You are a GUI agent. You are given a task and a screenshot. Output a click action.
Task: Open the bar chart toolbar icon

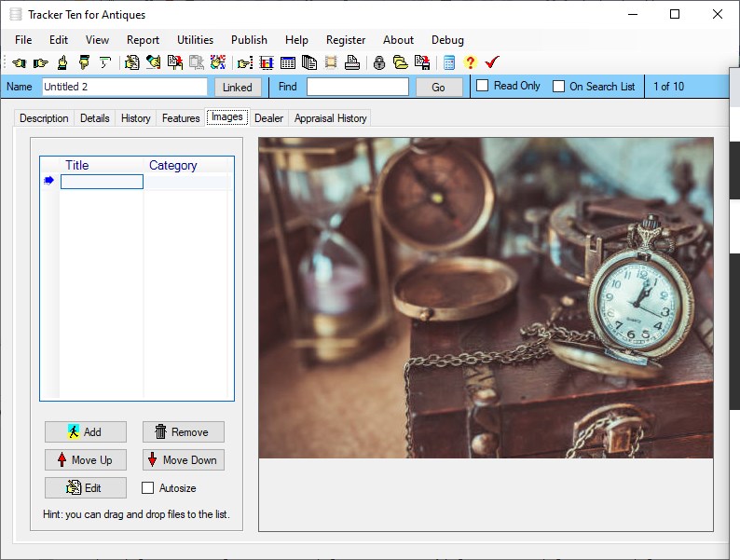267,62
